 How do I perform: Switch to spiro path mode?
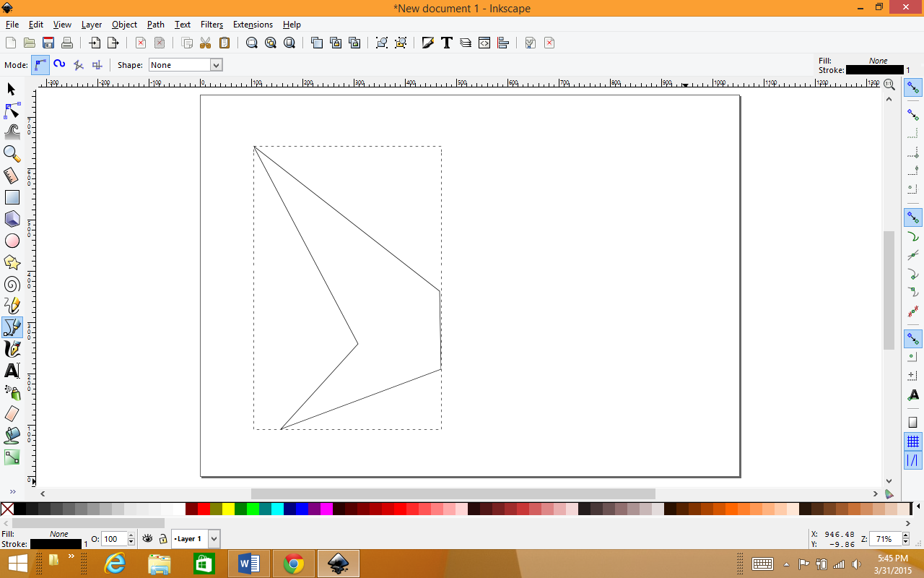[59, 64]
